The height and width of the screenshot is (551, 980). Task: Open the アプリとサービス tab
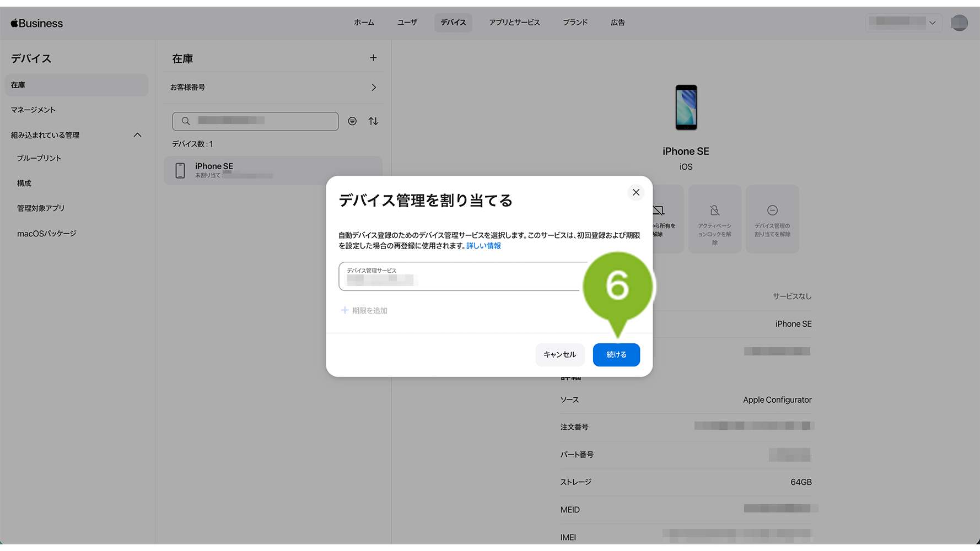pyautogui.click(x=514, y=23)
